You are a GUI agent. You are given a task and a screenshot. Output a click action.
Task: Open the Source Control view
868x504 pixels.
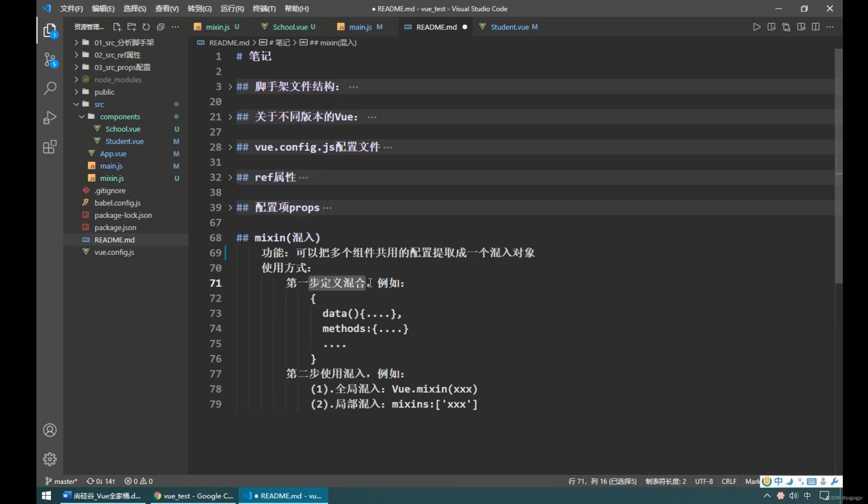pos(50,60)
